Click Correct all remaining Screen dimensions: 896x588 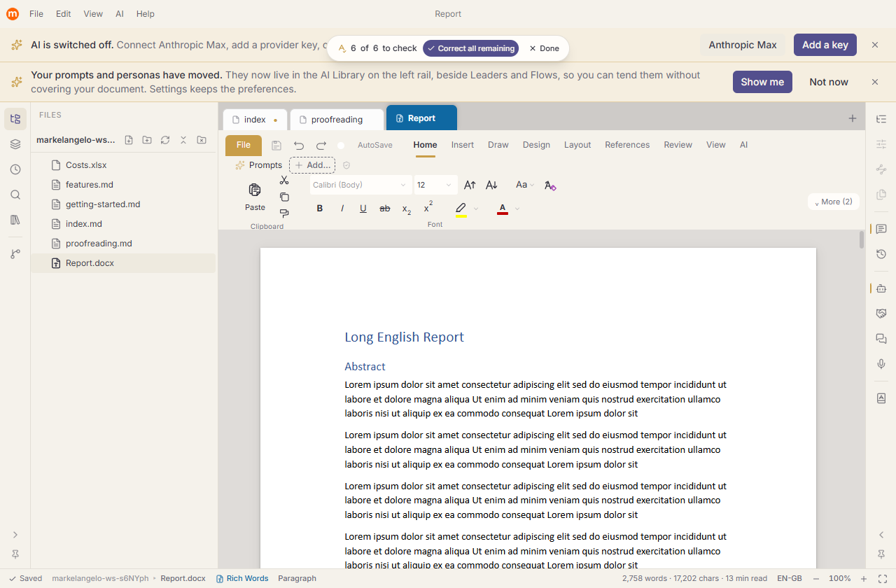click(x=471, y=48)
